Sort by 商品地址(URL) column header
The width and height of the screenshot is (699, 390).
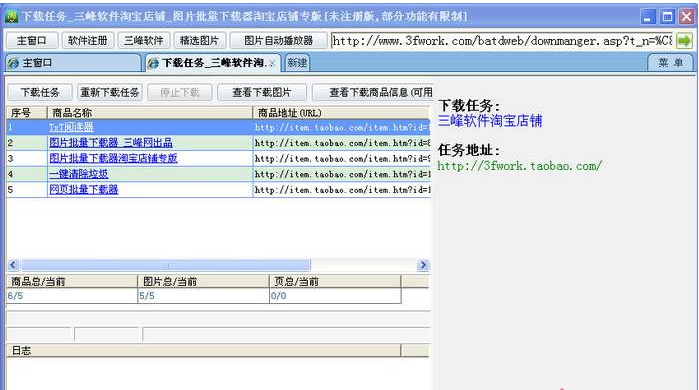[341, 113]
